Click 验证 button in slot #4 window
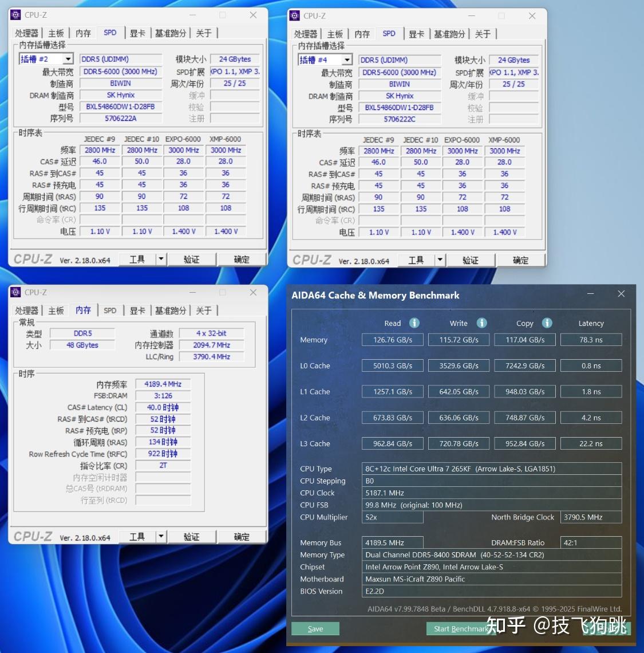Image resolution: width=644 pixels, height=653 pixels. point(471,260)
